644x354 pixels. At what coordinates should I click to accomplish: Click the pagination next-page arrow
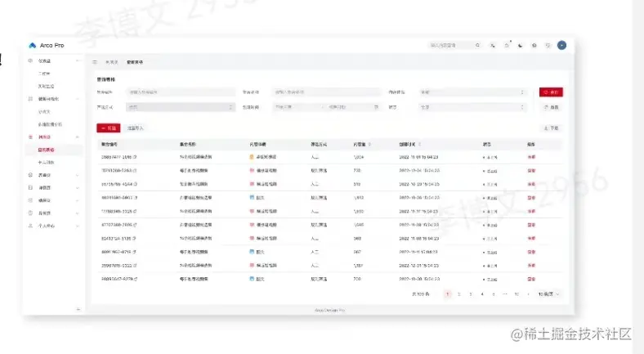point(528,294)
